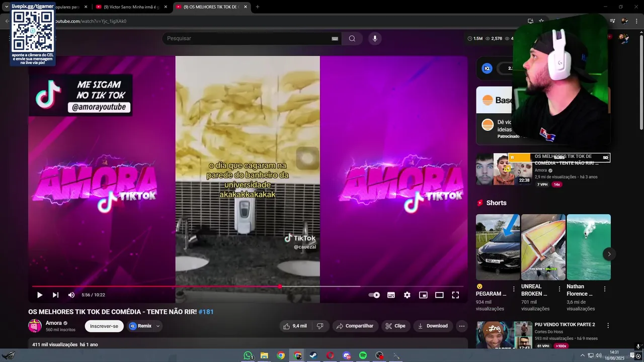The height and width of the screenshot is (362, 644).
Task: Open Steam from taskbar
Action: (x=313, y=355)
